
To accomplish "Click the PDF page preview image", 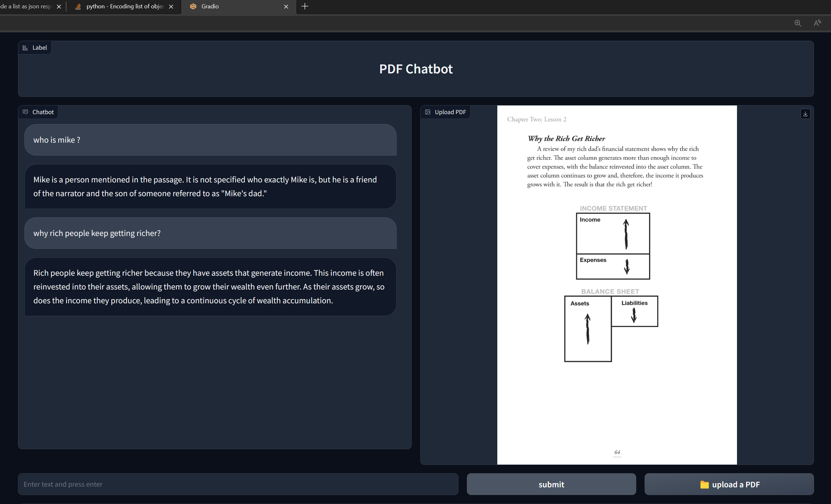I will coord(617,285).
